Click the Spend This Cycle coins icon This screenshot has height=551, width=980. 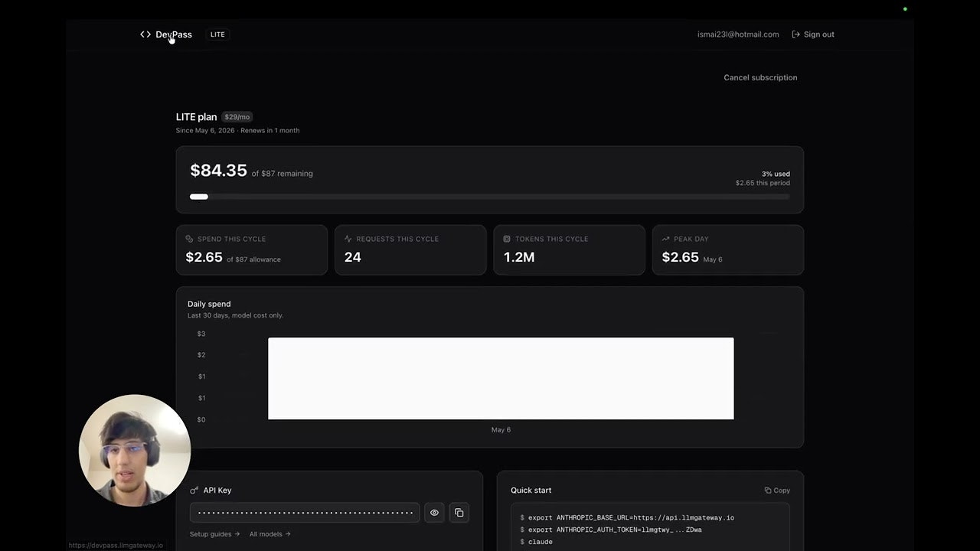tap(190, 239)
